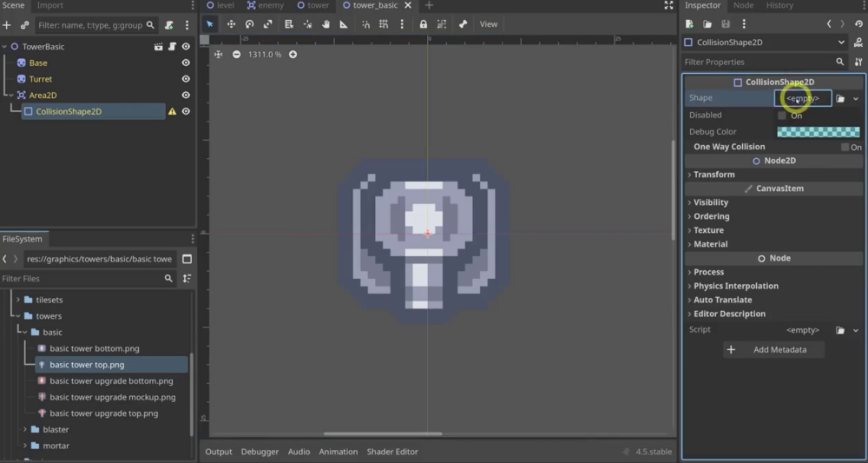This screenshot has width=868, height=463.
Task: Collapse the Area2D tree node
Action: coord(11,96)
